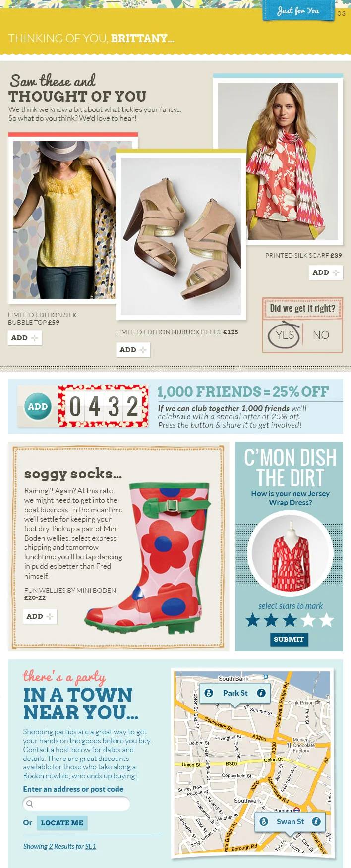Click the round teal ADD friends button

point(38,406)
